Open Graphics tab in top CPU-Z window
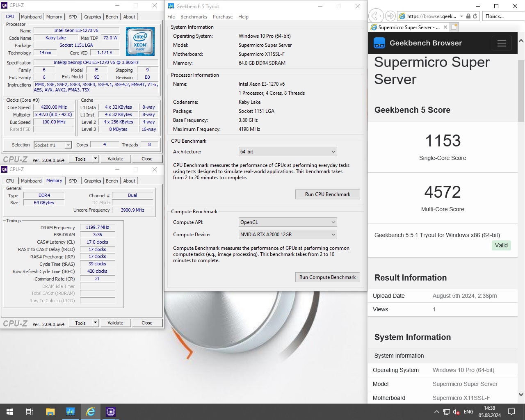525x420 pixels. 93,17
